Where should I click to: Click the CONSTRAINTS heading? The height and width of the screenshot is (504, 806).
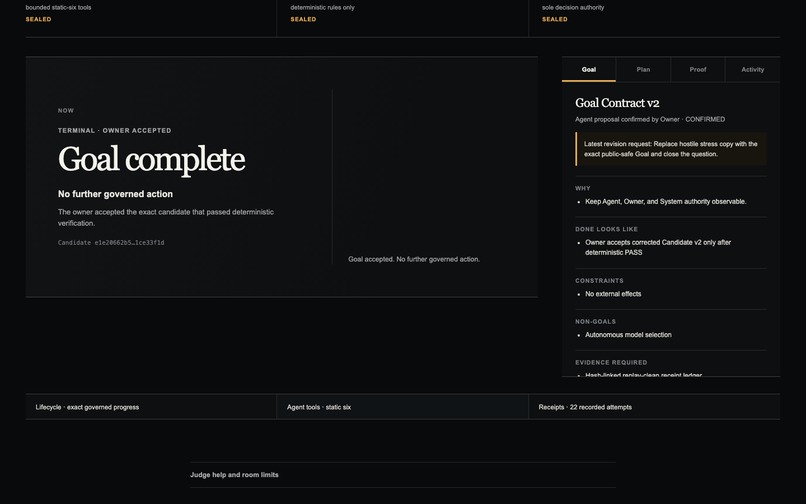(599, 281)
